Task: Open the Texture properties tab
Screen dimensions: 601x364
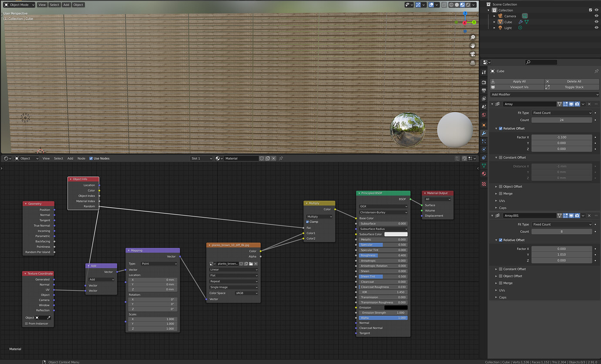Action: tap(484, 184)
